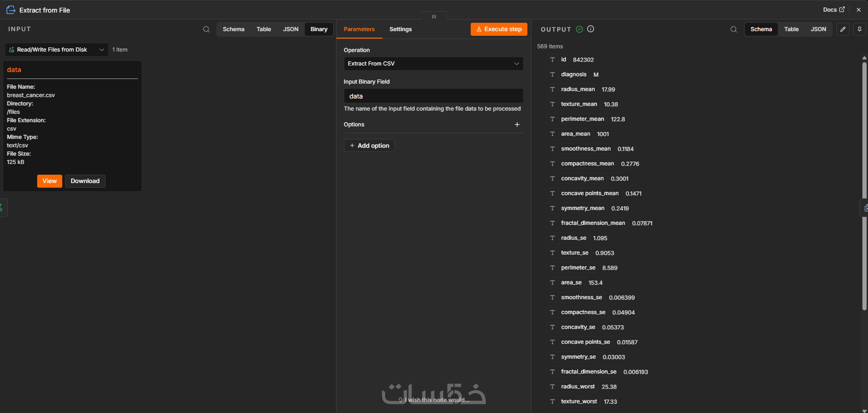Click the output panel search icon

[x=734, y=29]
